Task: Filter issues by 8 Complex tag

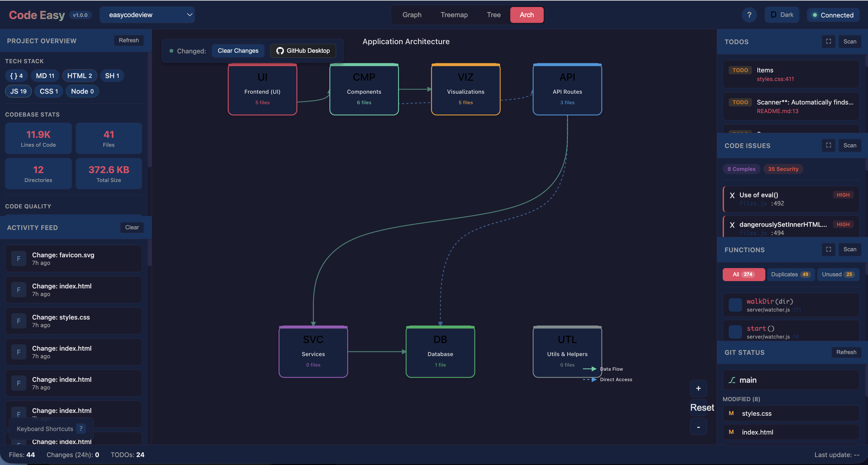Action: 741,169
